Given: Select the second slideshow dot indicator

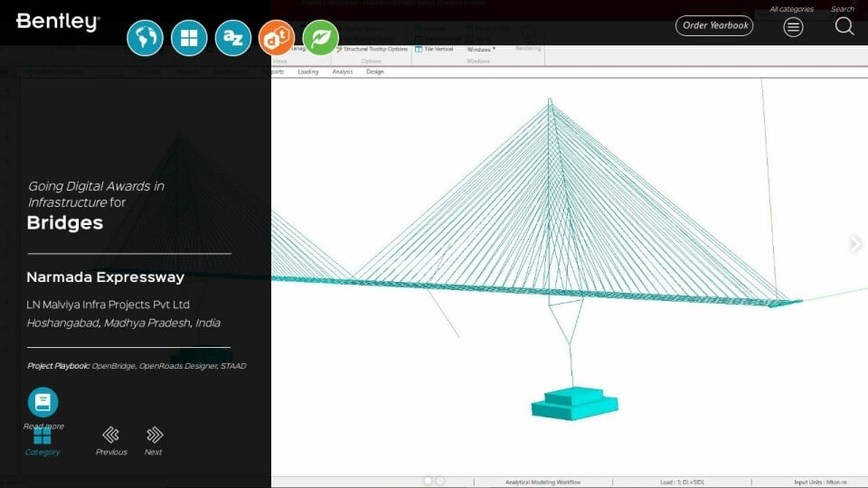Looking at the screenshot, I should tap(440, 481).
